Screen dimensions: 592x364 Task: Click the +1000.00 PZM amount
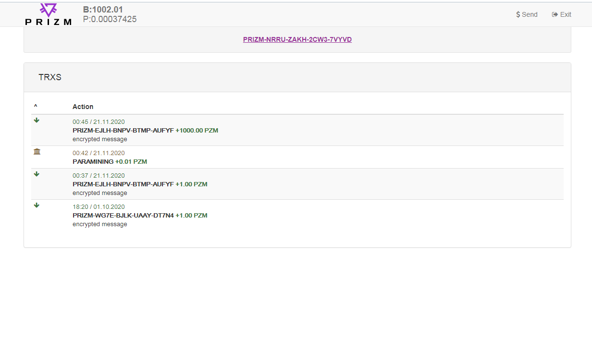click(x=197, y=131)
